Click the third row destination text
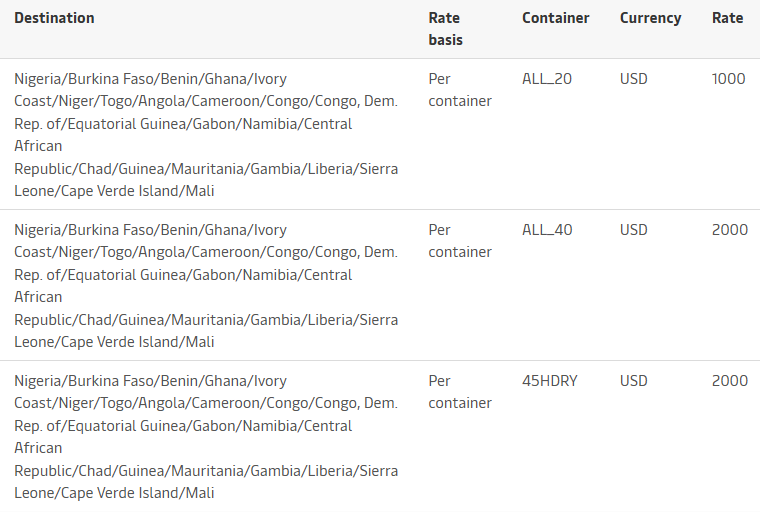Viewport: 760px width, 512px height. click(x=205, y=437)
